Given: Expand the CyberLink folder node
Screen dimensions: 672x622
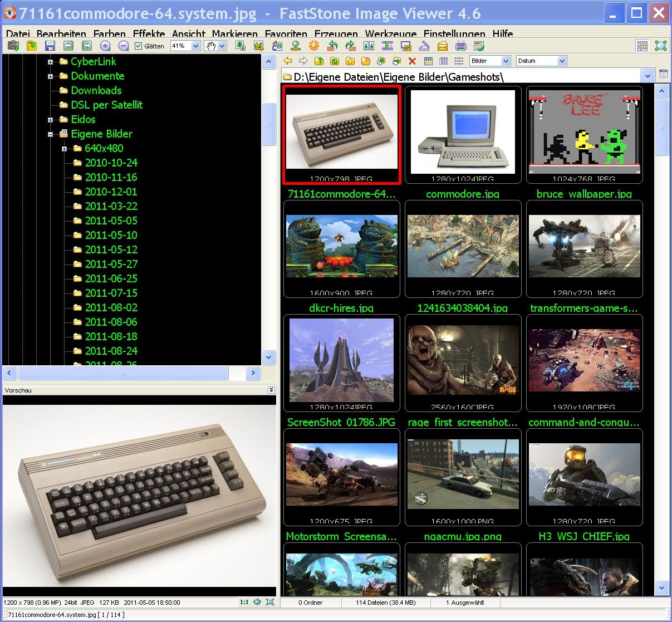Looking at the screenshot, I should point(50,62).
